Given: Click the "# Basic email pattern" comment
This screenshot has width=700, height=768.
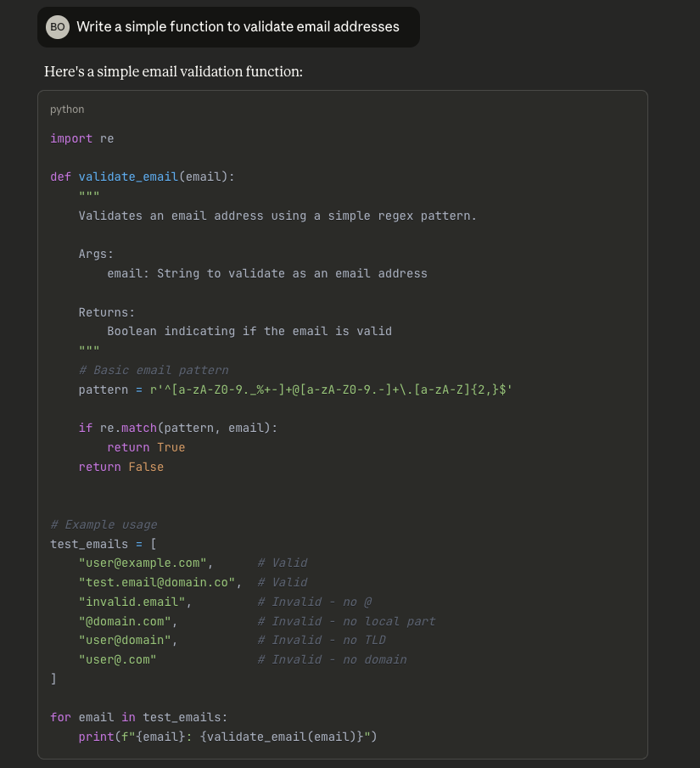Looking at the screenshot, I should tap(153, 370).
